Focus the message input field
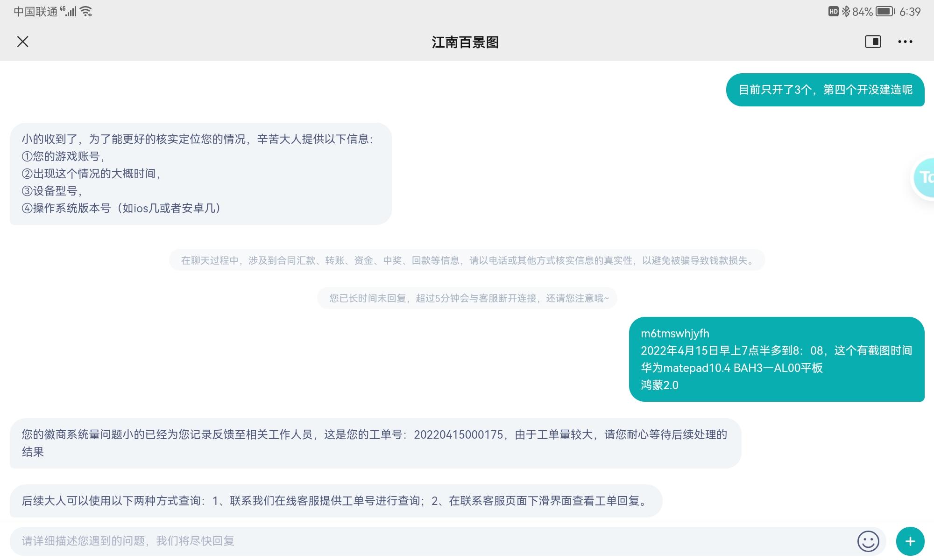The image size is (934, 560). pos(420,541)
